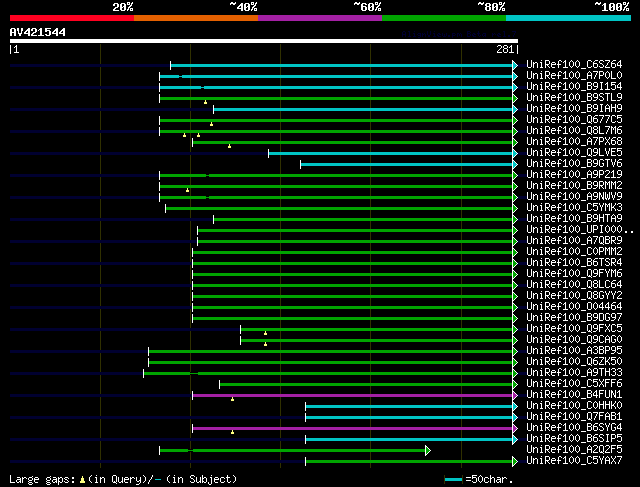Click the cyan =50char. scale bar in the legend
The width and height of the screenshot is (640, 487).
(x=453, y=479)
